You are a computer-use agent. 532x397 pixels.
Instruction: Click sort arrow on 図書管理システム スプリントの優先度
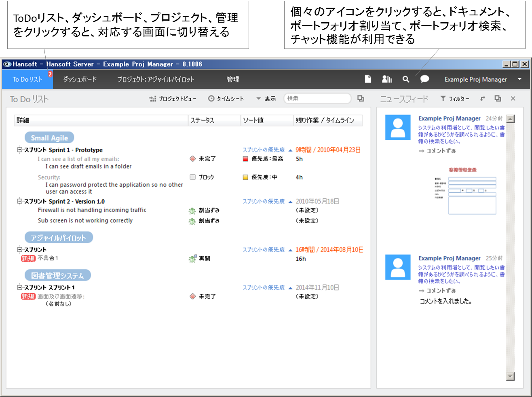pyautogui.click(x=290, y=288)
